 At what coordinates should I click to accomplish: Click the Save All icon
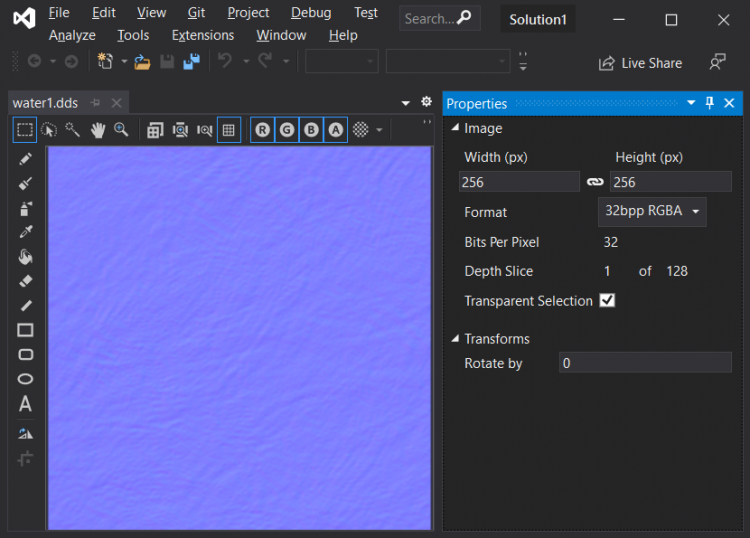[x=192, y=62]
